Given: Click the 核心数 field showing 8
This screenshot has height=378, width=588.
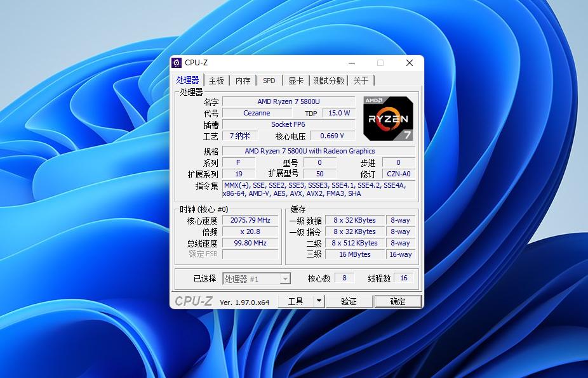Looking at the screenshot, I should pyautogui.click(x=344, y=278).
